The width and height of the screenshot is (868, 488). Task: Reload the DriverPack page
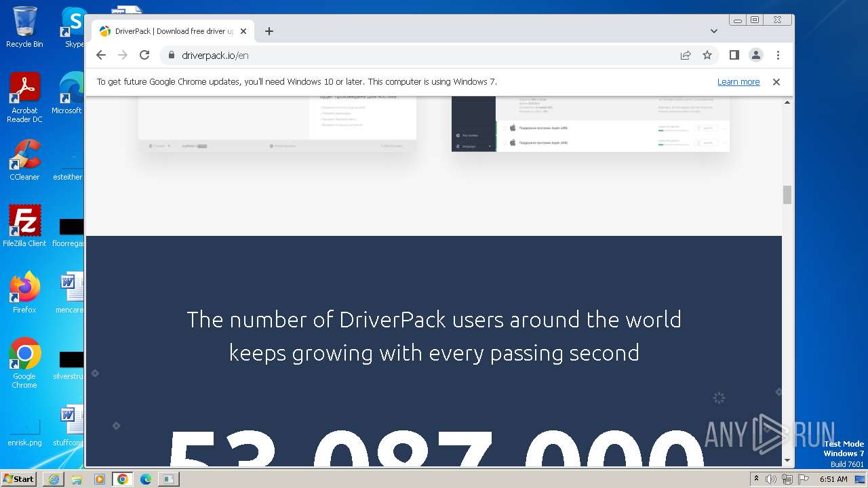(144, 56)
